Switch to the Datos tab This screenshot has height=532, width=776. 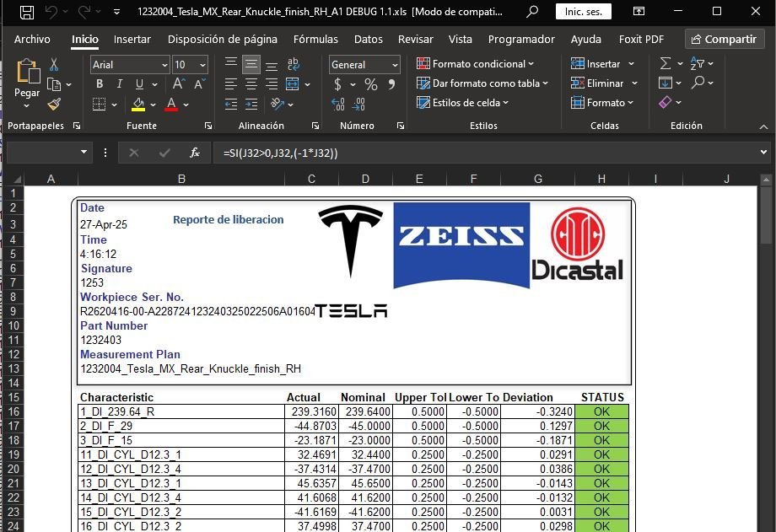click(x=369, y=39)
